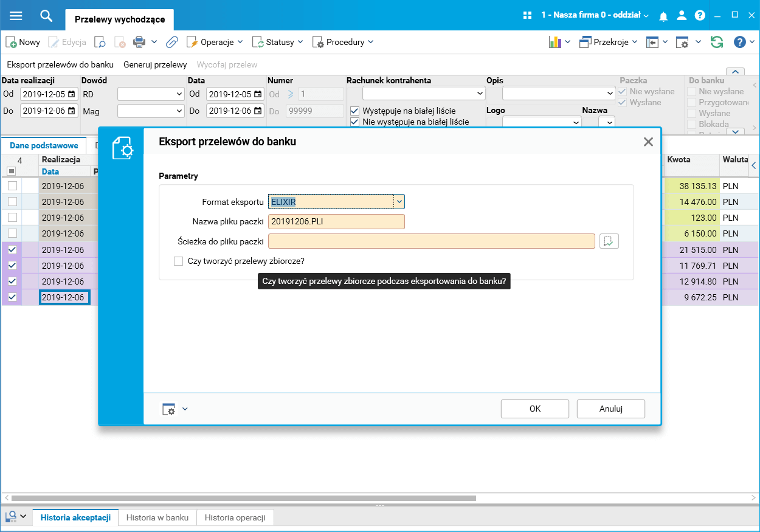Click the search magnifier icon
The width and height of the screenshot is (760, 532).
pyautogui.click(x=47, y=16)
